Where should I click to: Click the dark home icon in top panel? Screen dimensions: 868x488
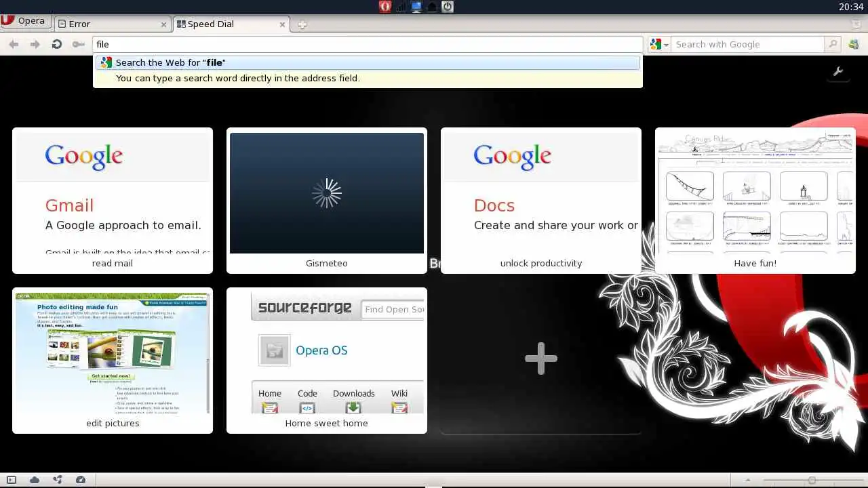[x=432, y=7]
